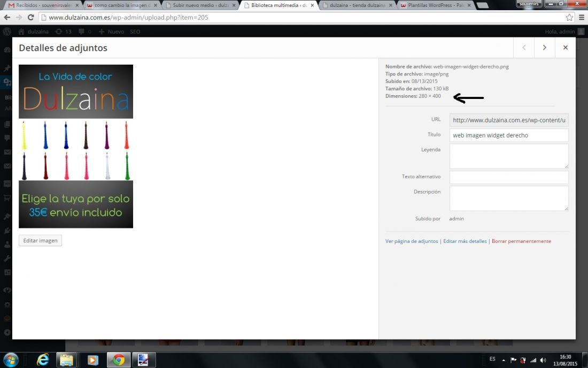Click the file name web-imagen-widget-derecho.png
The height and width of the screenshot is (368, 588).
pos(471,66)
